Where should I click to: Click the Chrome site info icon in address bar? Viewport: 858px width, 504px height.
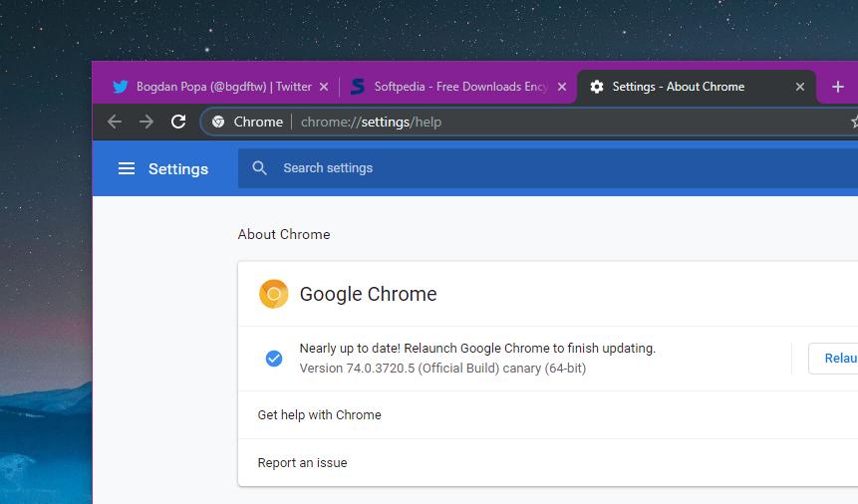218,122
